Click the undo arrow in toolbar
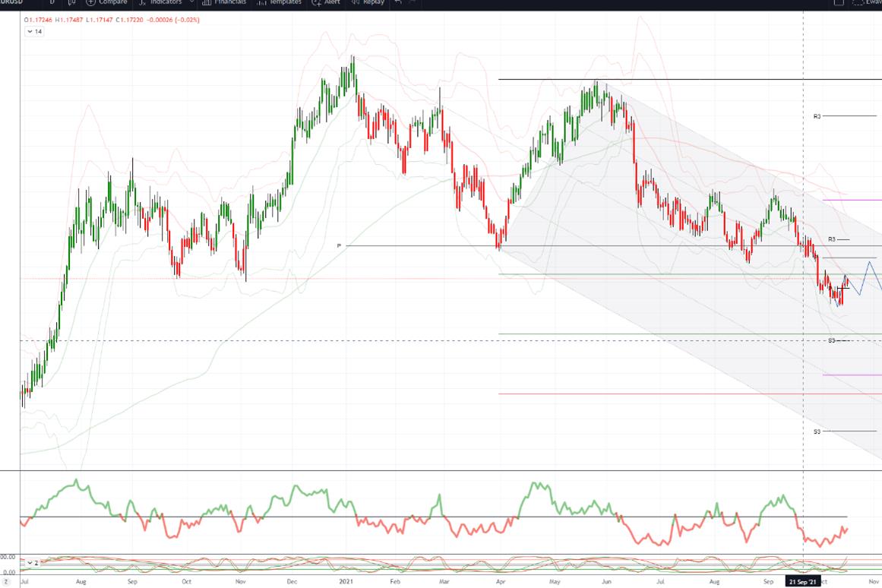The height and width of the screenshot is (588, 882). click(398, 2)
